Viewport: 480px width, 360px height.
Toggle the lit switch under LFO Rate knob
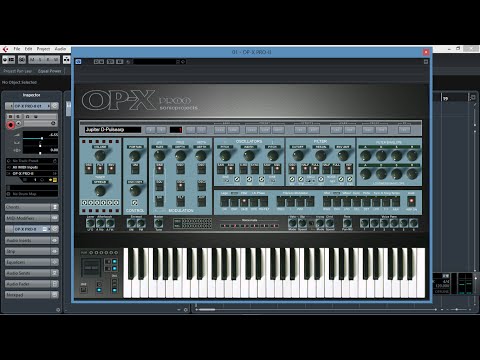pos(160,169)
